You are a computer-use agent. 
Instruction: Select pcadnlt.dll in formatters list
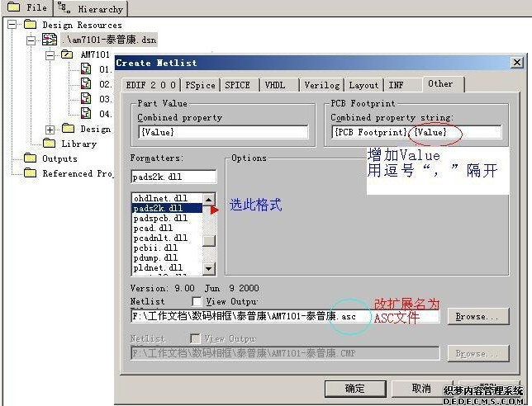point(168,238)
